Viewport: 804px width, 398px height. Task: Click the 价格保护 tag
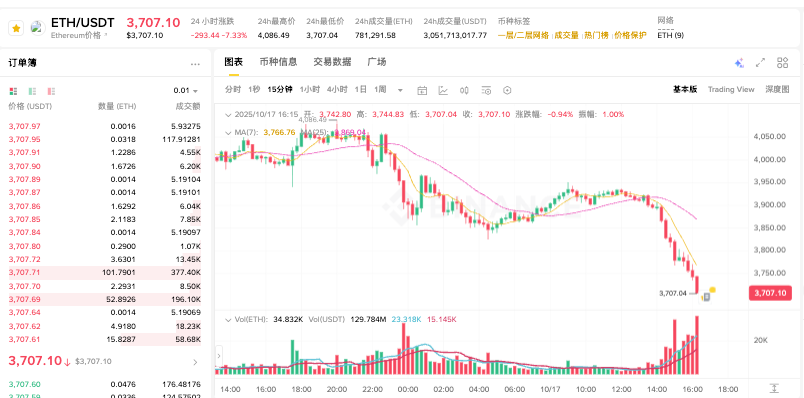point(630,35)
